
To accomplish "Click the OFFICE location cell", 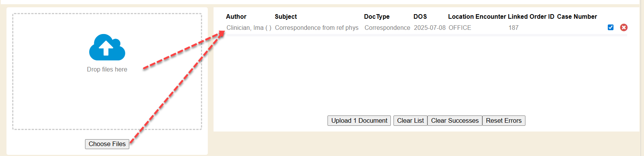I will point(460,28).
